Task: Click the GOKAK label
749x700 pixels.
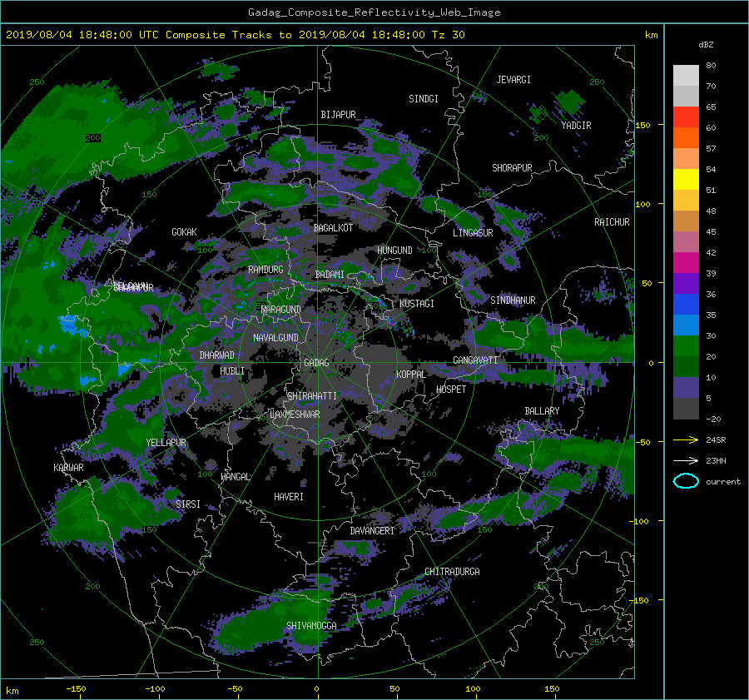Action: [184, 232]
